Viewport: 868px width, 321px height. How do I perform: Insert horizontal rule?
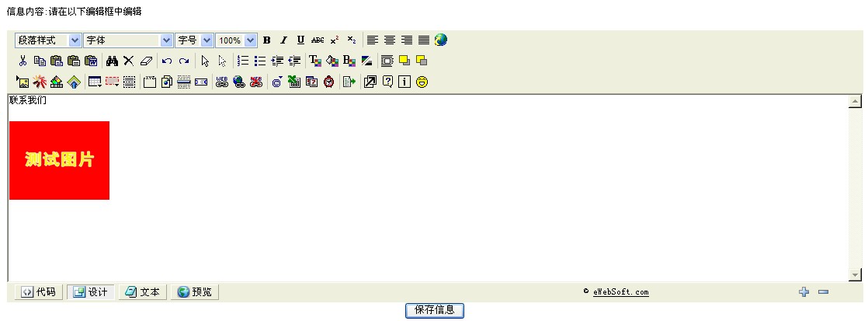[x=184, y=82]
